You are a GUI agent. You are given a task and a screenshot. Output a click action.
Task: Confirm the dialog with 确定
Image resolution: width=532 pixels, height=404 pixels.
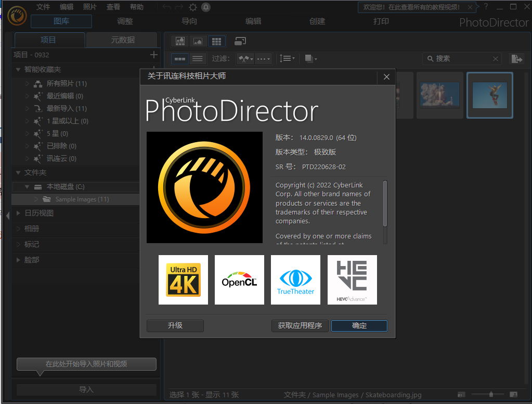(x=359, y=326)
